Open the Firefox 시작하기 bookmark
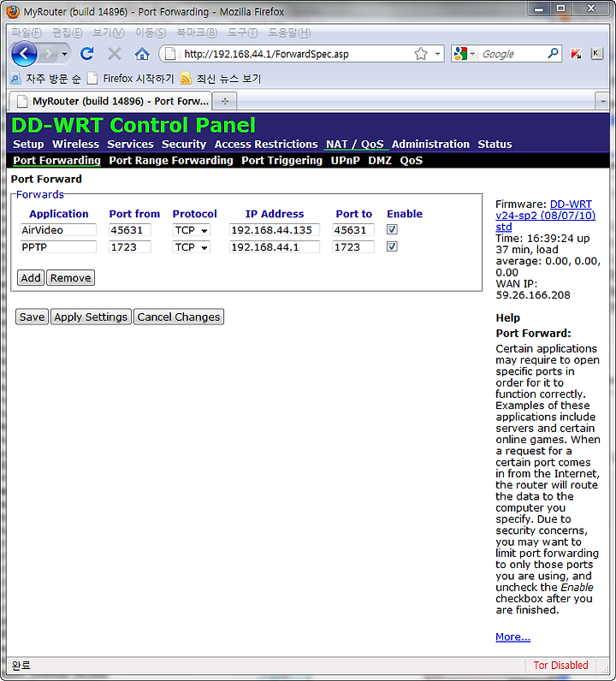The width and height of the screenshot is (616, 681). (x=130, y=79)
